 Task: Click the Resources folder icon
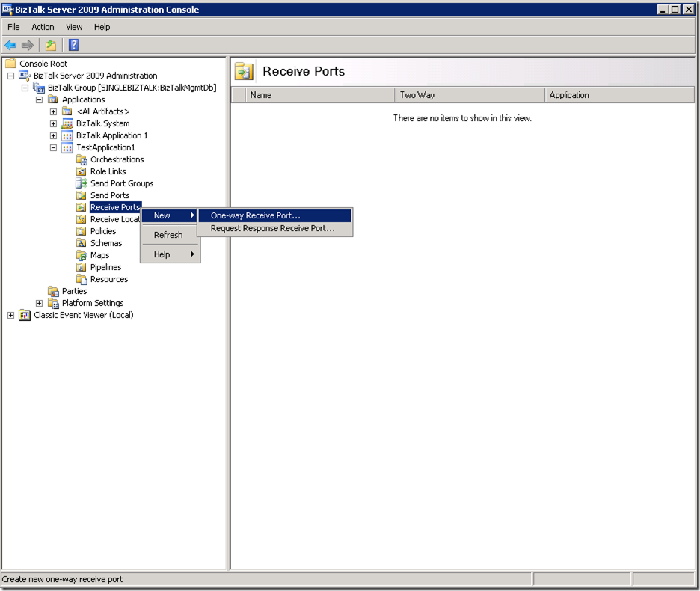click(x=82, y=279)
